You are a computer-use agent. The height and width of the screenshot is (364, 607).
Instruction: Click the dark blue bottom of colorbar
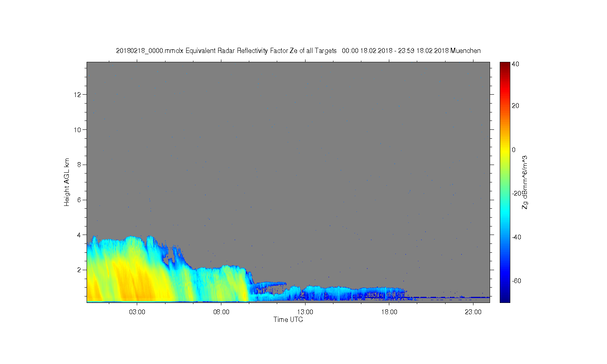pos(505,298)
